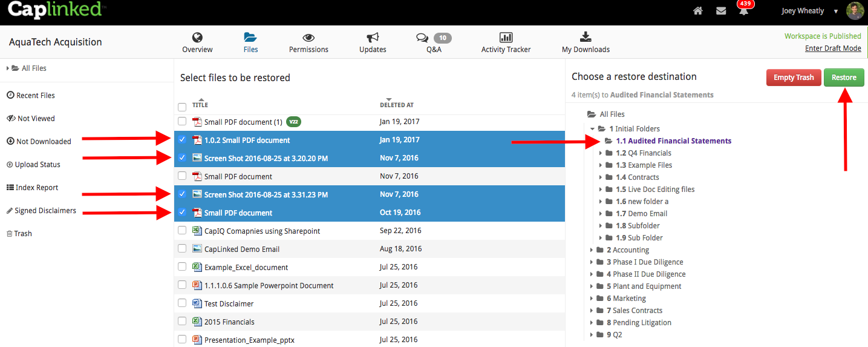The image size is (868, 347).
Task: Click the V22 version badge
Action: click(x=293, y=122)
